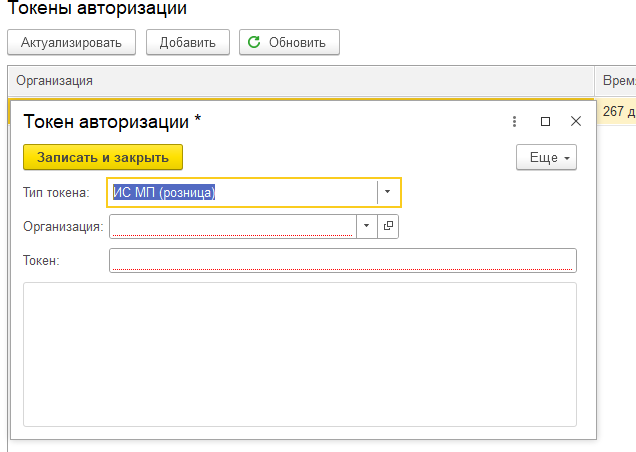Focus the Токен input field
This screenshot has height=452, width=636.
pos(343,260)
